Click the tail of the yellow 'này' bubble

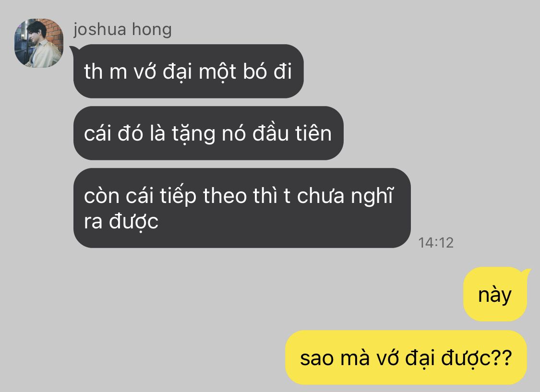[527, 273]
